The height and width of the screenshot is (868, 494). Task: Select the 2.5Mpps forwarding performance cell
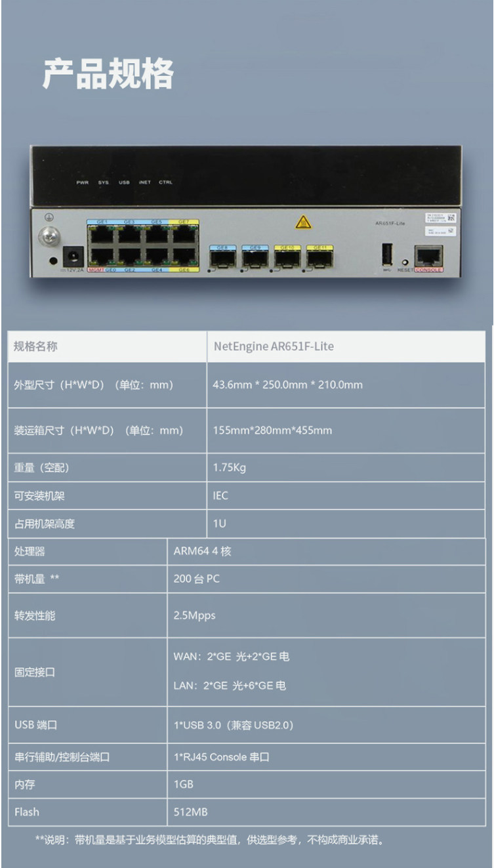pyautogui.click(x=326, y=615)
